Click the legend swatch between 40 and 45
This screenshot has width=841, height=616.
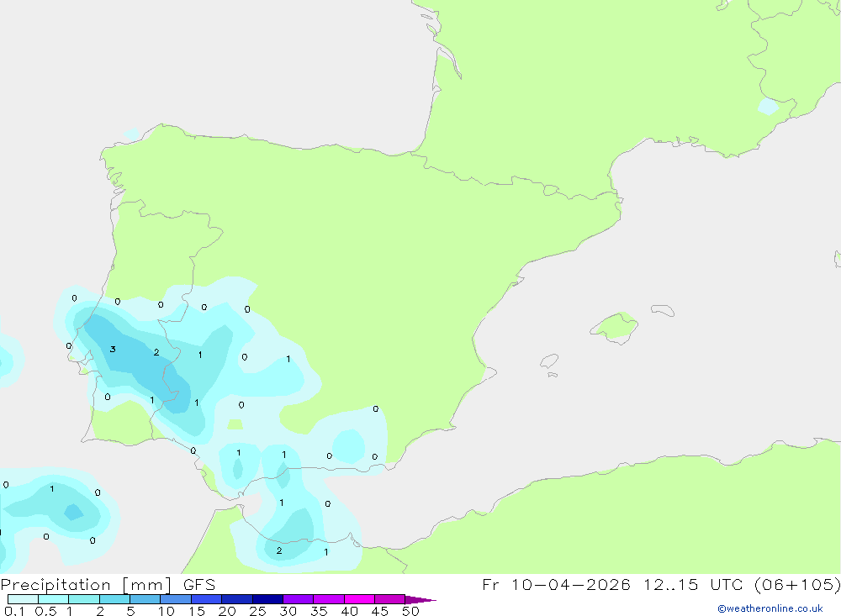click(359, 599)
